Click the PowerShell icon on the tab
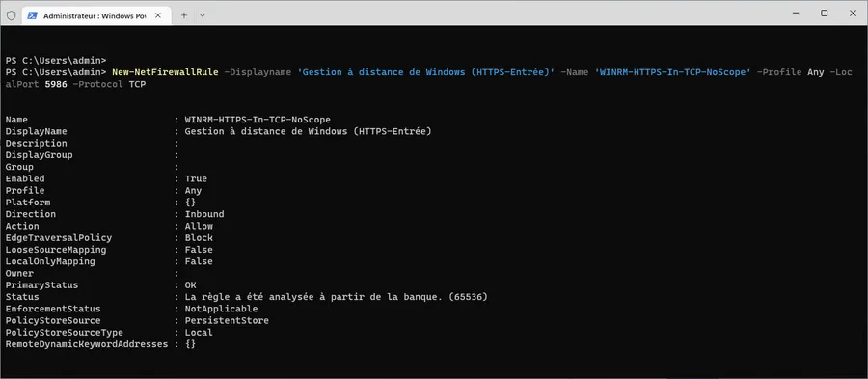Screen dimensions: 868x379 (x=33, y=15)
